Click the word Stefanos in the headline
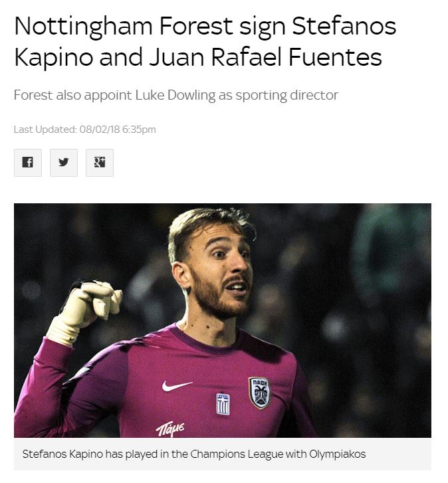The image size is (448, 483). (344, 26)
